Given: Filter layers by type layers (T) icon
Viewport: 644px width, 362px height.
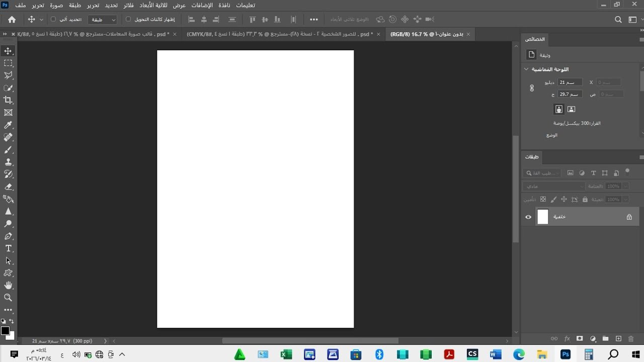Looking at the screenshot, I should coord(593,173).
